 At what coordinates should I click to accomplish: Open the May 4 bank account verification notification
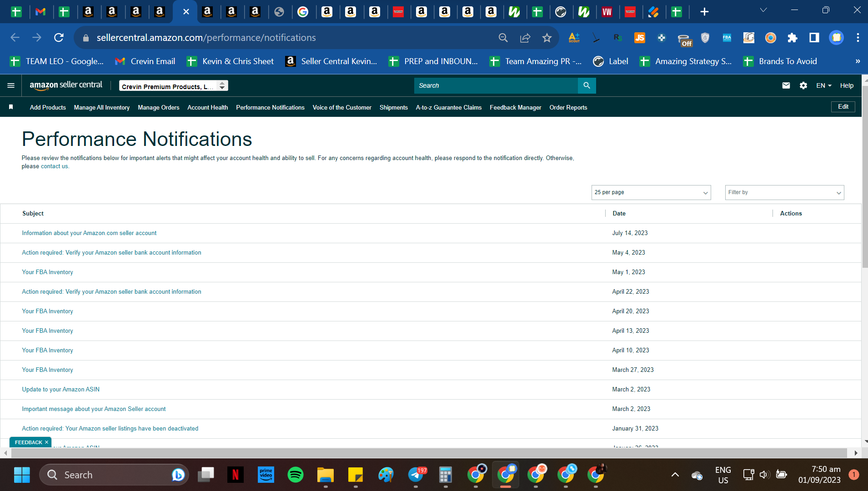111,252
